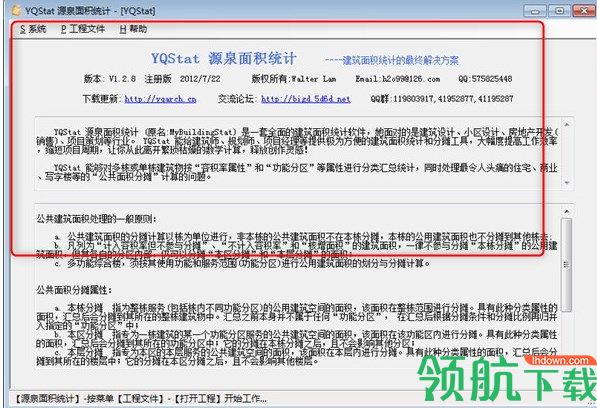Click the lower text panel scrollbar thumb
The image size is (597, 408).
tap(567, 265)
